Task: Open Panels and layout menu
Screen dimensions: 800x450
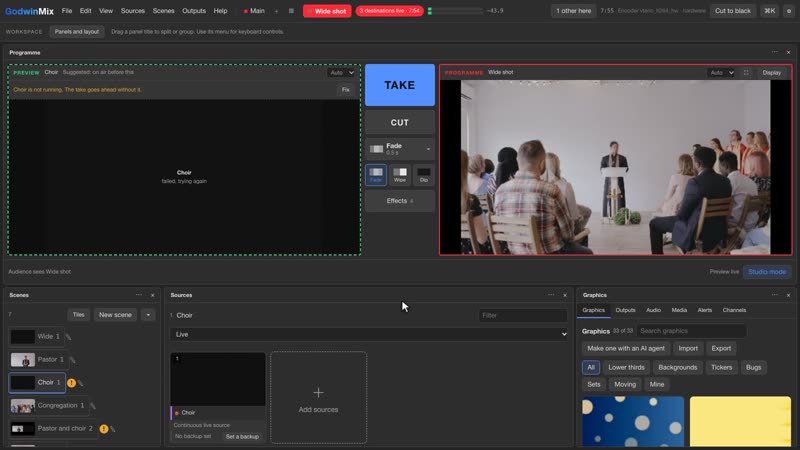Action: [x=77, y=32]
